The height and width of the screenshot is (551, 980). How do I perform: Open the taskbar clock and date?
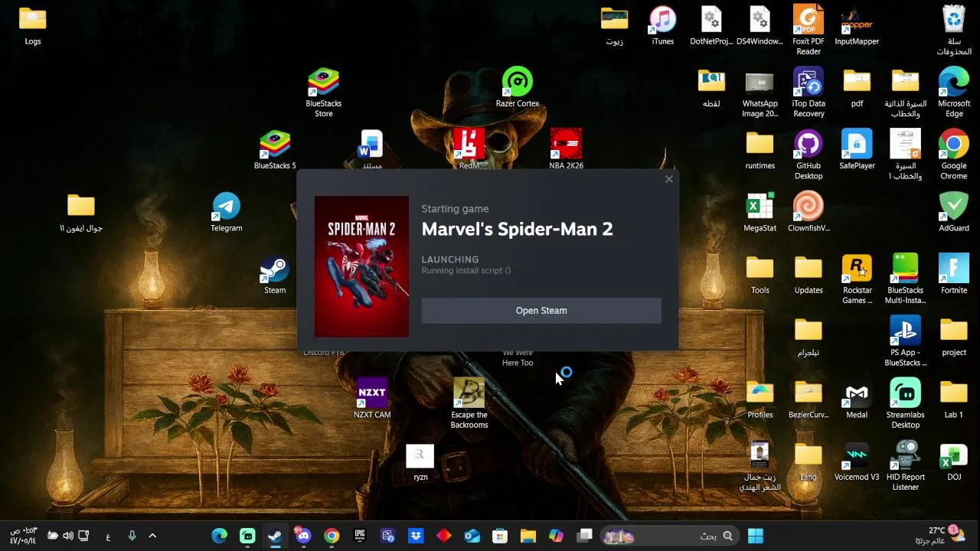pyautogui.click(x=24, y=535)
